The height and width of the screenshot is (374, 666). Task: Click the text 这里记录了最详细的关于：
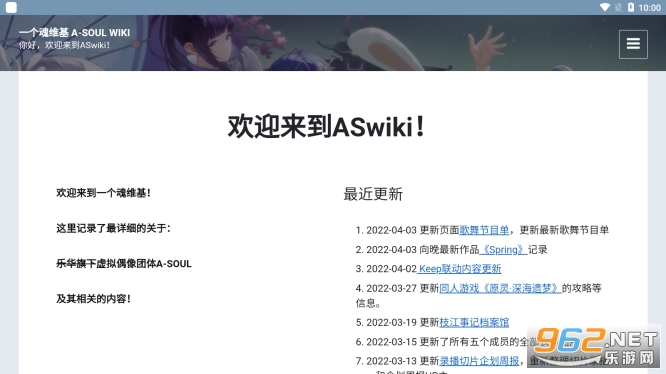point(113,228)
